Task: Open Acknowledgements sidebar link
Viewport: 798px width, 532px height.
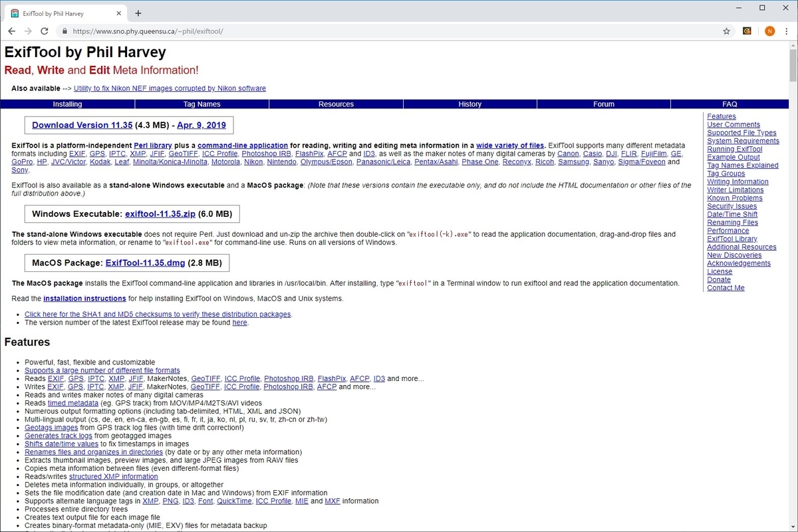Action: 739,263
